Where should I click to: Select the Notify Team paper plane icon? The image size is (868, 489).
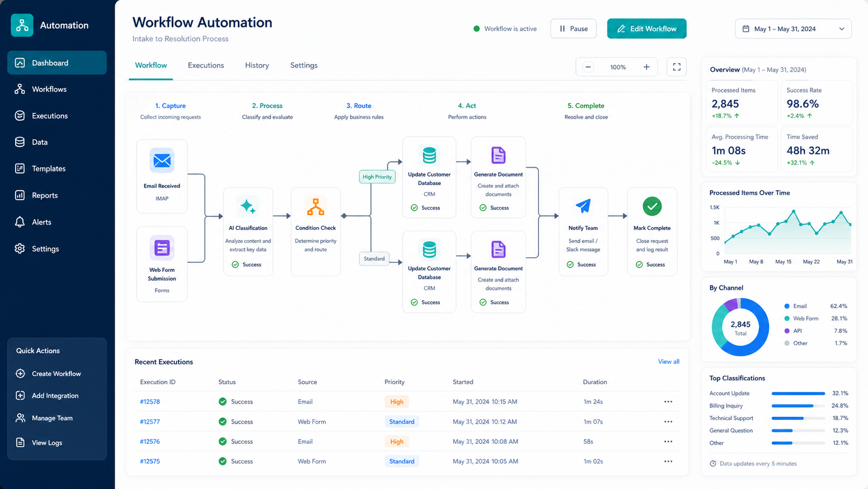(583, 206)
